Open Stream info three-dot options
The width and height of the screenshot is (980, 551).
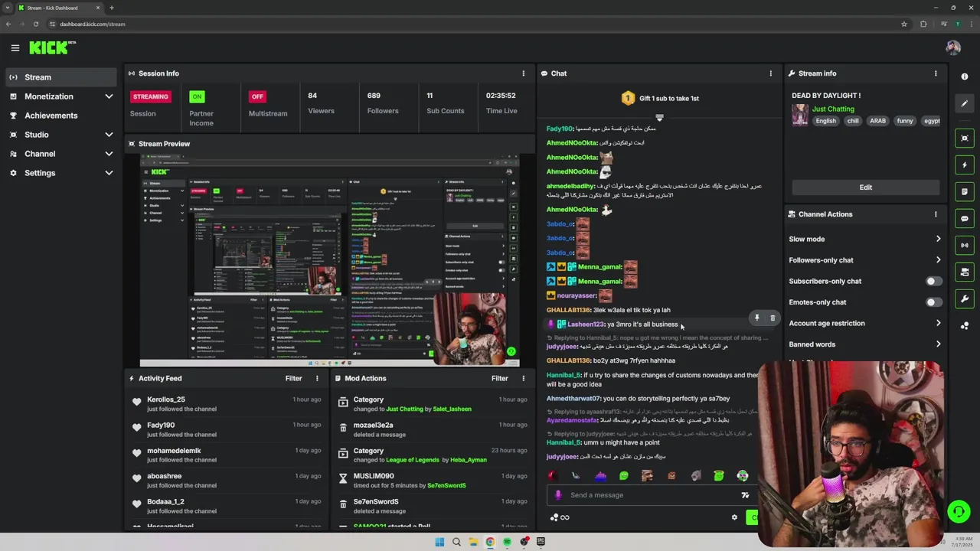(x=936, y=73)
